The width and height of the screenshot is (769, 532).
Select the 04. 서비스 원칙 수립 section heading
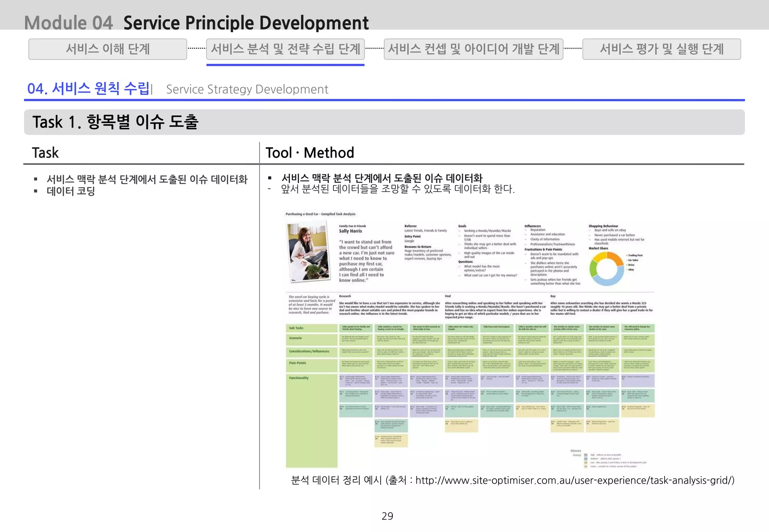pos(89,89)
